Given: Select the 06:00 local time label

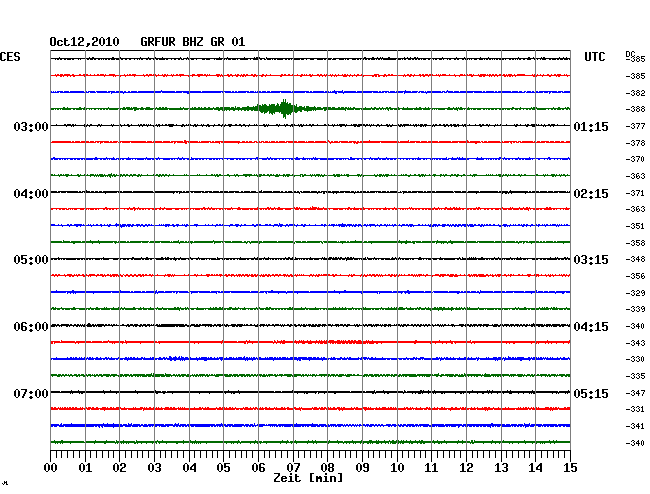Looking at the screenshot, I should coord(31,327).
